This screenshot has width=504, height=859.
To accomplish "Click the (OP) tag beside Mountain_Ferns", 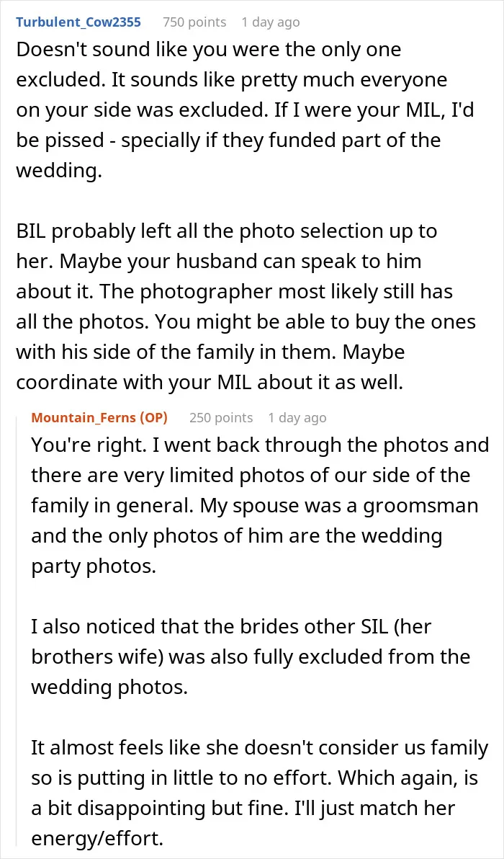I will click(153, 417).
